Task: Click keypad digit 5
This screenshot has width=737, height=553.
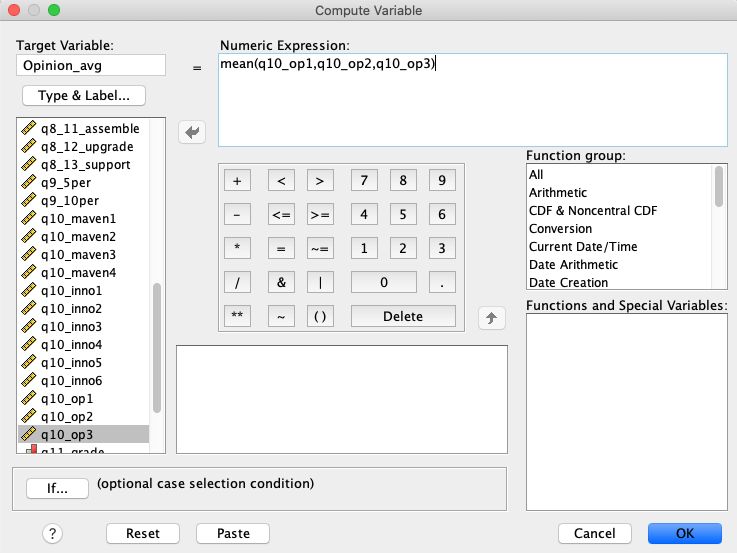Action: (x=403, y=215)
